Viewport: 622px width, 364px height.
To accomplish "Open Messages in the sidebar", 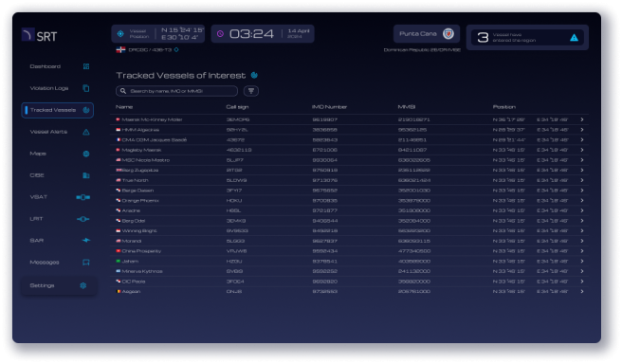I will coord(58,262).
